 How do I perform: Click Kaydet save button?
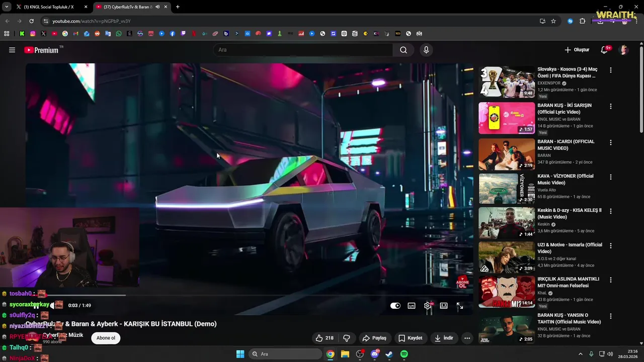coord(410,338)
